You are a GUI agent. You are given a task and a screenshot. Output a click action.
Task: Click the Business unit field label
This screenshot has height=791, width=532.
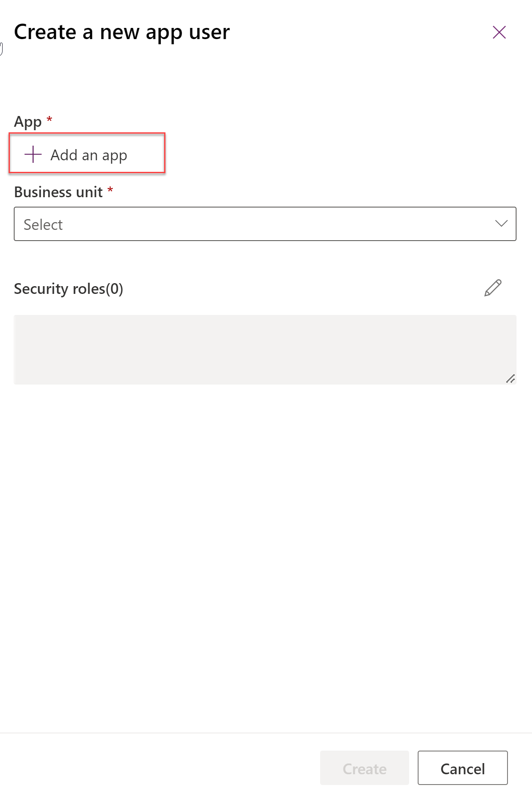coord(58,192)
